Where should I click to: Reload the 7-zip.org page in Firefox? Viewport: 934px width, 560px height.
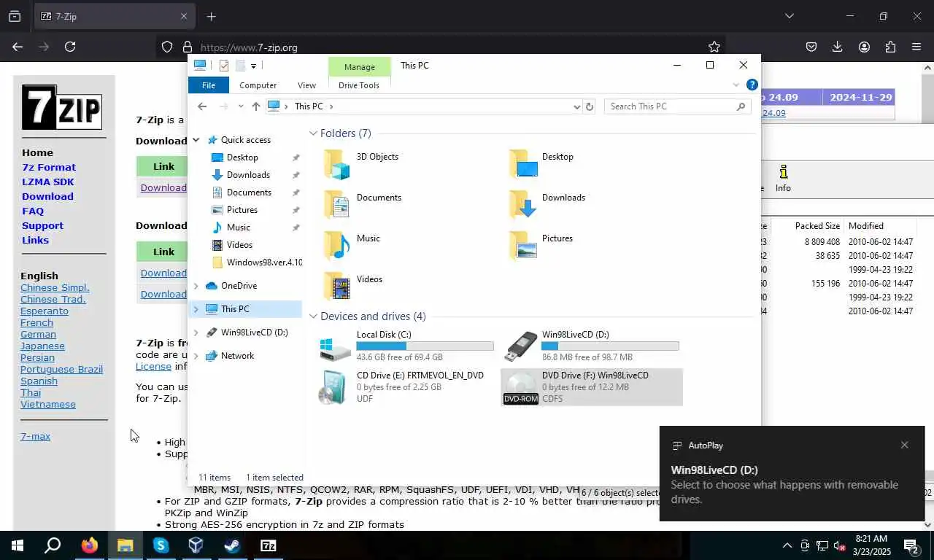(70, 47)
